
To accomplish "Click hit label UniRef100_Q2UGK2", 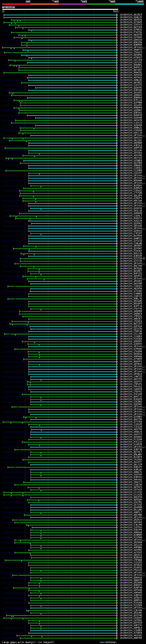I will 131,223.
